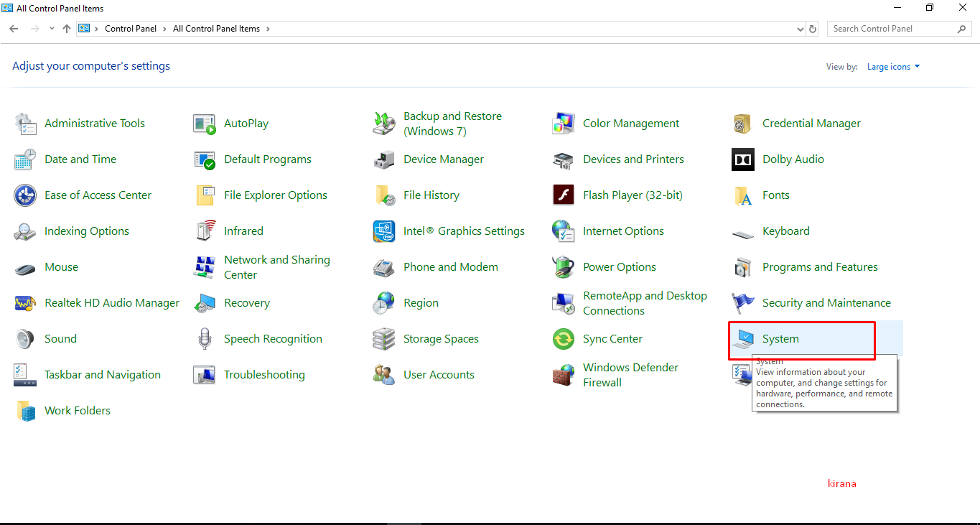Open the Devices and Printers icon
This screenshot has height=525, width=980.
pyautogui.click(x=564, y=159)
